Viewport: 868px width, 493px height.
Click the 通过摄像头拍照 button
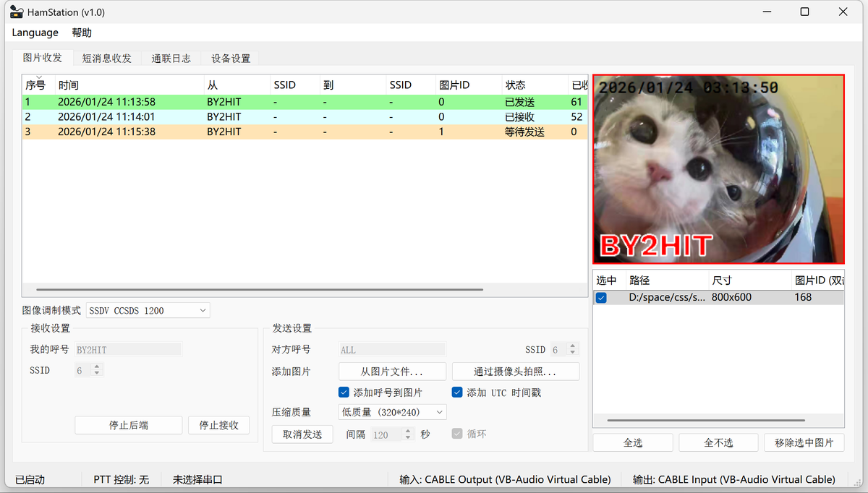tap(515, 371)
